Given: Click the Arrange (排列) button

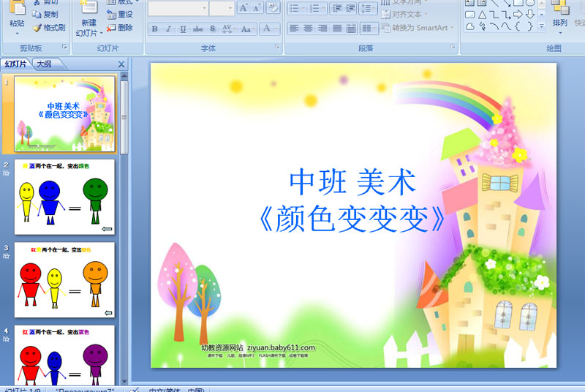Looking at the screenshot, I should [x=559, y=17].
